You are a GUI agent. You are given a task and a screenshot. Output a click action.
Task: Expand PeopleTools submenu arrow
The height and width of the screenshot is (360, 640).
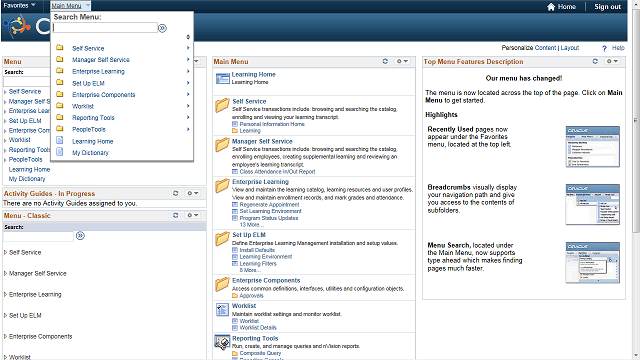tap(188, 129)
